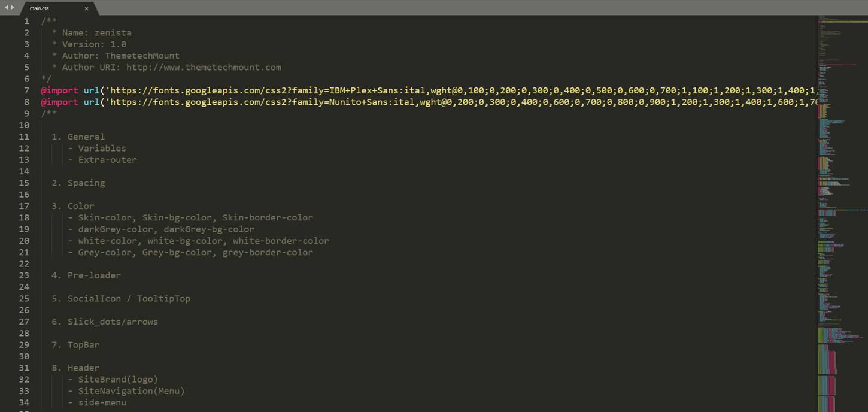The height and width of the screenshot is (412, 868).
Task: Click line number 14 in the gutter
Action: 24,171
